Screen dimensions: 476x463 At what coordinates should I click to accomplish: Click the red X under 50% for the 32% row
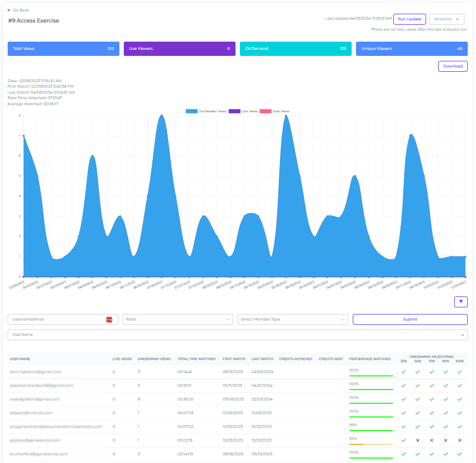pyautogui.click(x=418, y=440)
